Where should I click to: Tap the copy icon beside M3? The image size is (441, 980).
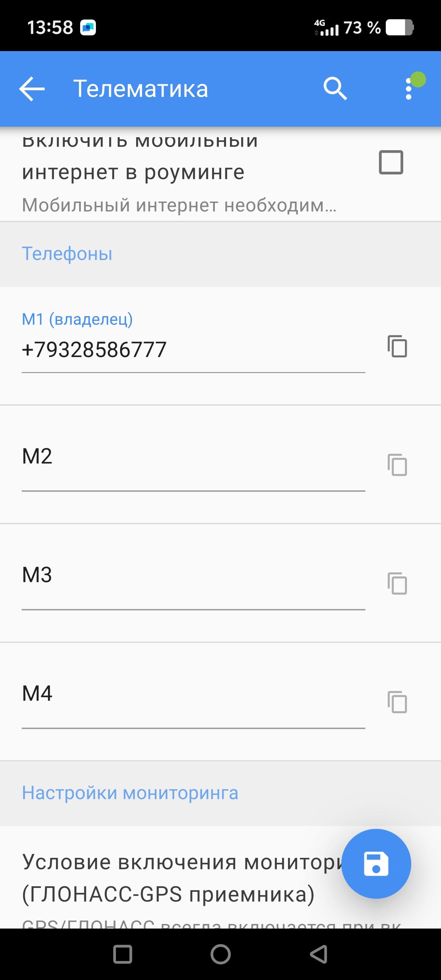[397, 583]
